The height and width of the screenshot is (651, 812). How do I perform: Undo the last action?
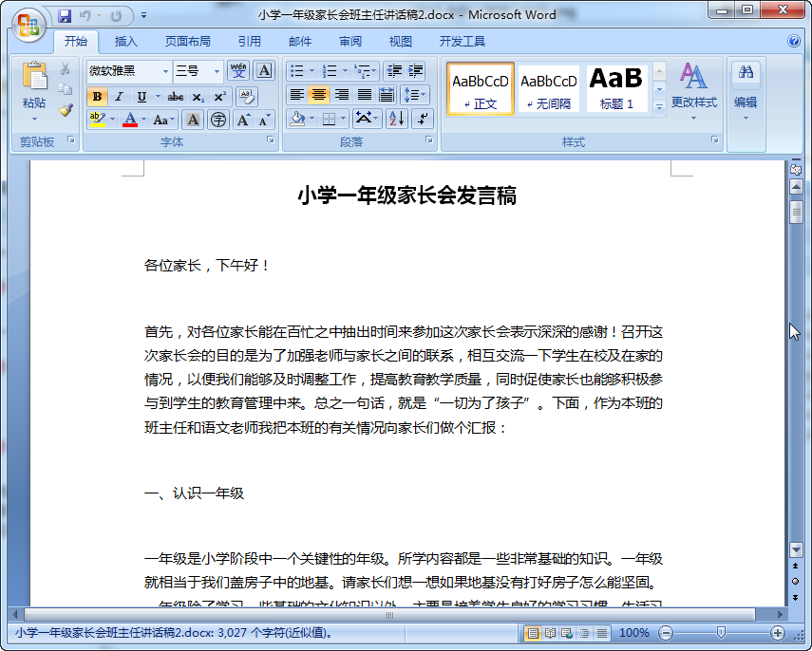click(x=85, y=15)
